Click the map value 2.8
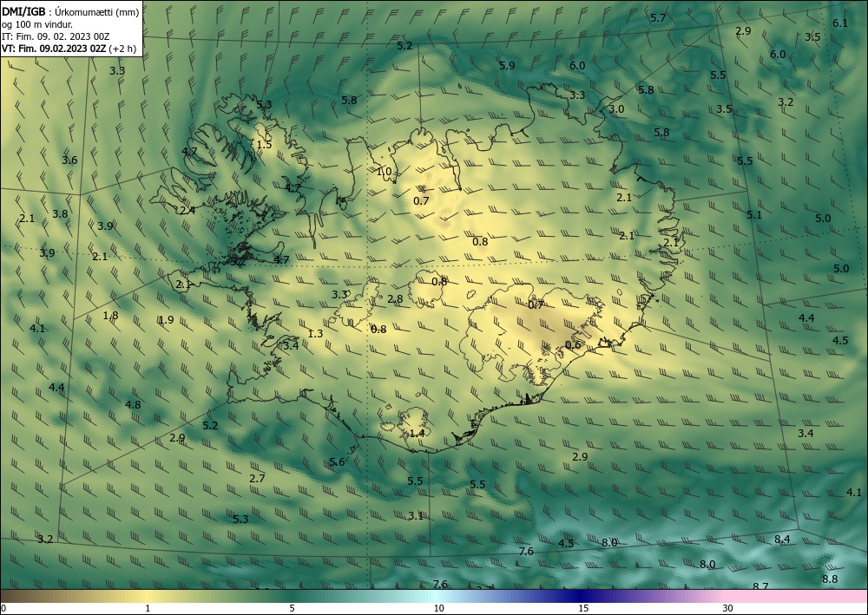868x615 pixels. [x=395, y=299]
